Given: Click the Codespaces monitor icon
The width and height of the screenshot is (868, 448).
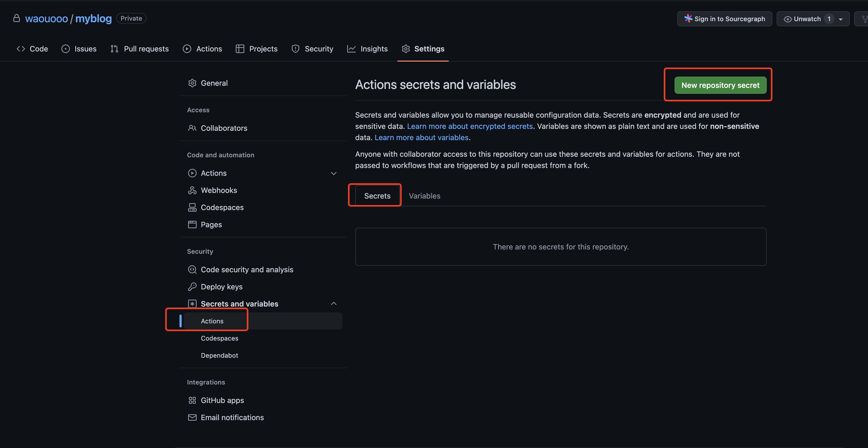Looking at the screenshot, I should (192, 208).
